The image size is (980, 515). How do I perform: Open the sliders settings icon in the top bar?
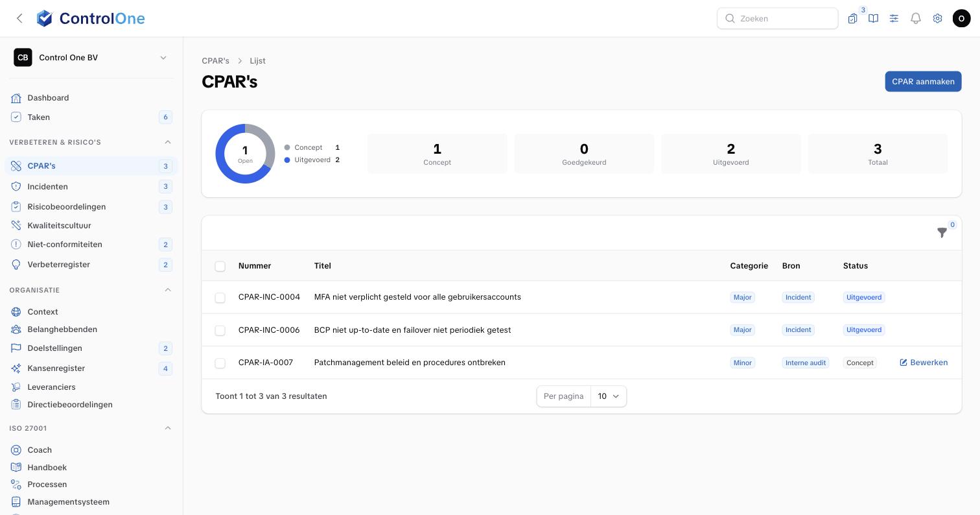click(894, 18)
